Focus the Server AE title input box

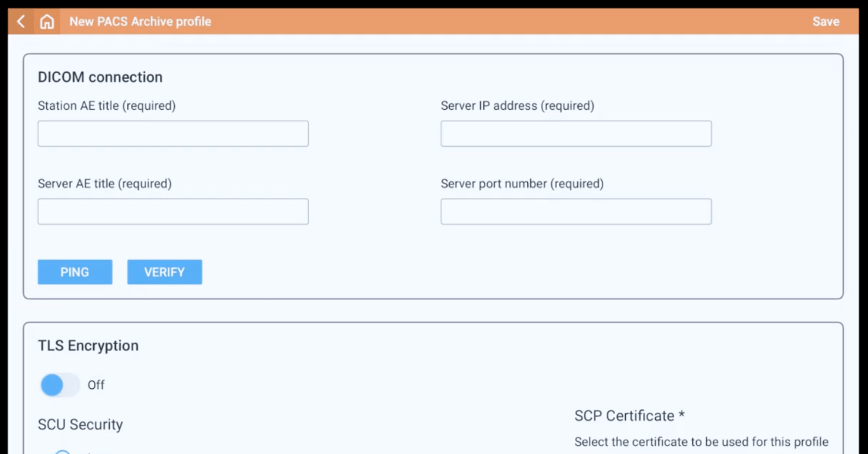(173, 211)
